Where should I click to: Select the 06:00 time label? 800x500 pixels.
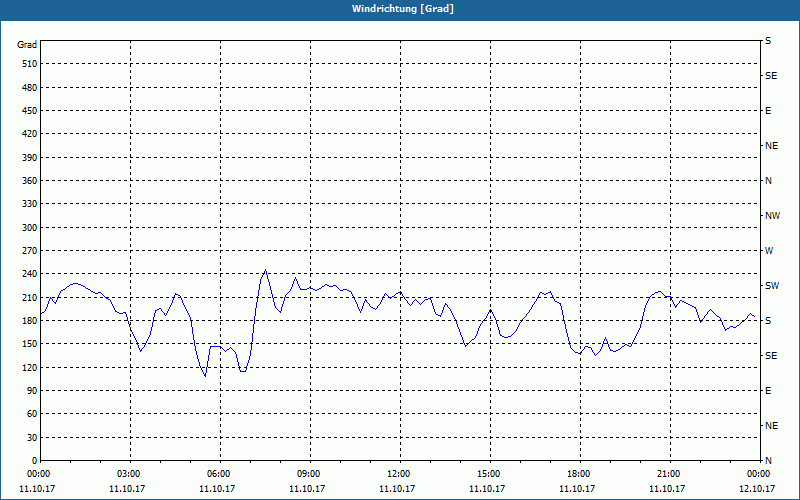click(220, 474)
